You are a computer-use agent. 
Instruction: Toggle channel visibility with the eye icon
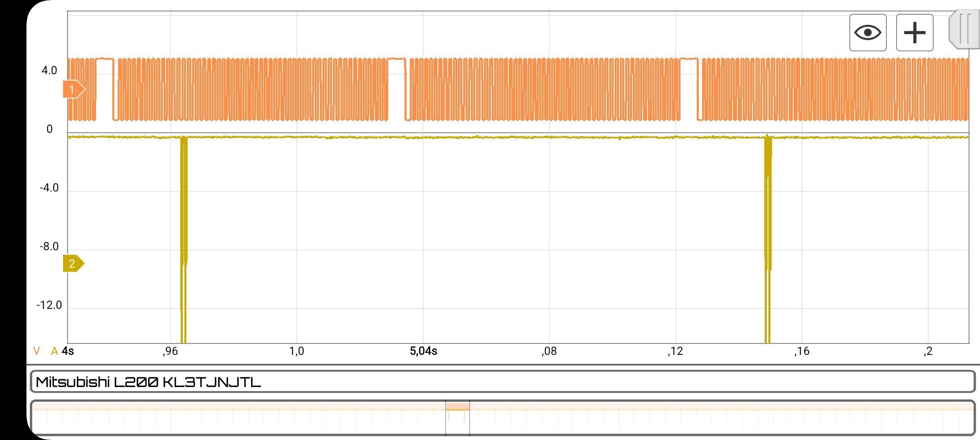pyautogui.click(x=868, y=33)
